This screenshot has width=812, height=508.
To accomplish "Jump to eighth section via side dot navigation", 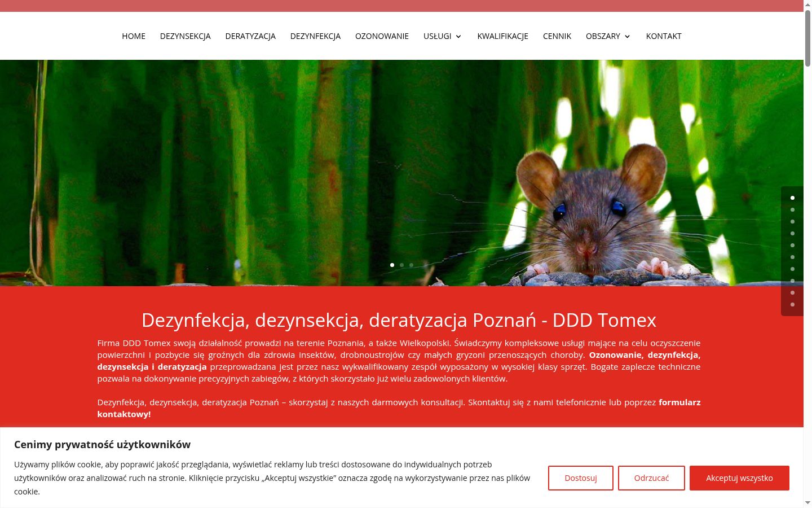I will click(792, 281).
